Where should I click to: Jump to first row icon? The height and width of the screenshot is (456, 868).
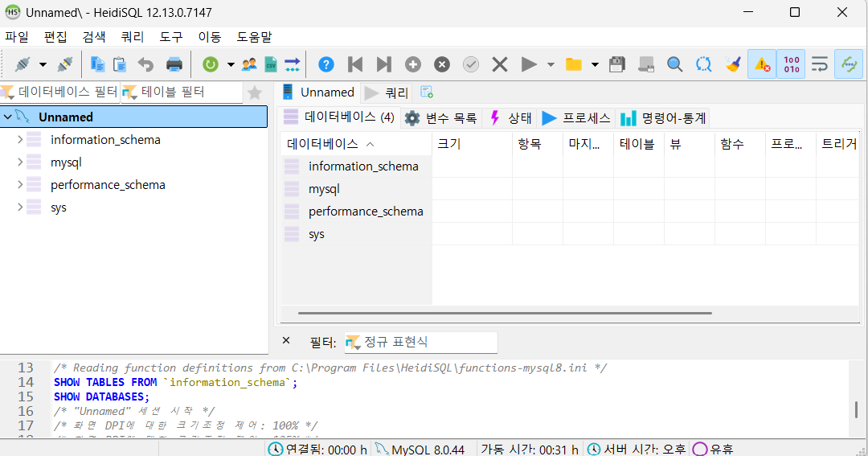point(355,64)
